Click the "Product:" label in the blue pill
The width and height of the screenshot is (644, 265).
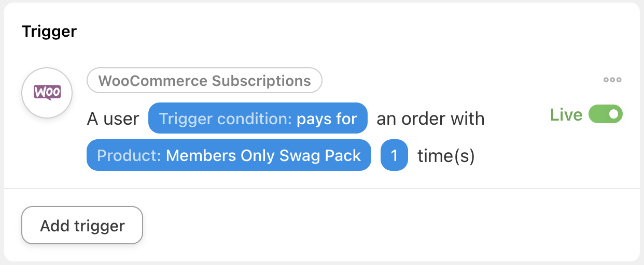129,155
